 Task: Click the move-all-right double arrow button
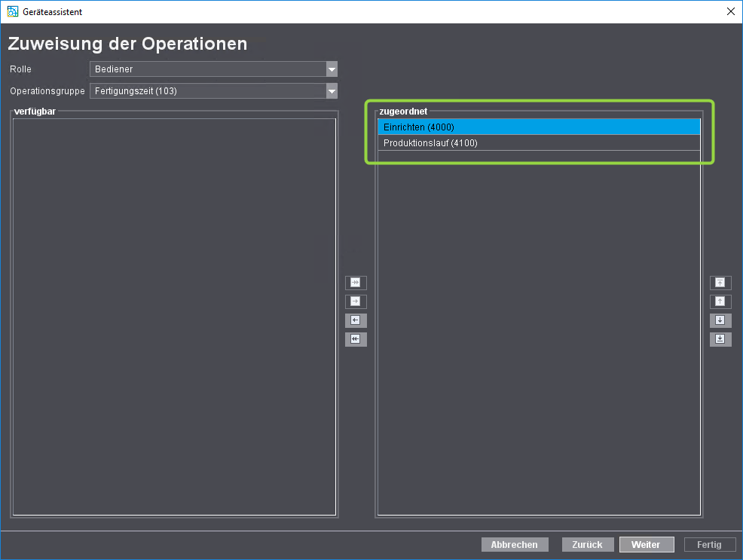pyautogui.click(x=356, y=283)
